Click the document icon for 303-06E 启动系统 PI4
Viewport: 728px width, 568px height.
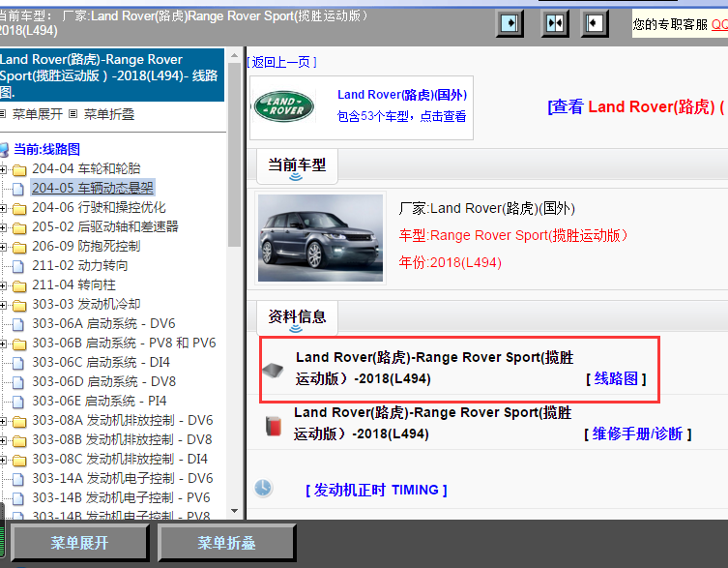point(18,402)
